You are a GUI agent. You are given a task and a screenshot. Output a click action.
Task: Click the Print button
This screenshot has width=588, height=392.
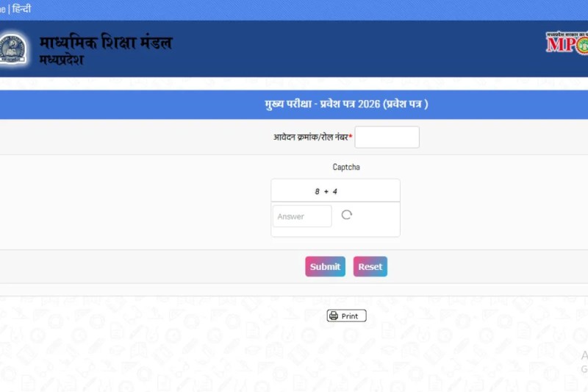(x=346, y=316)
